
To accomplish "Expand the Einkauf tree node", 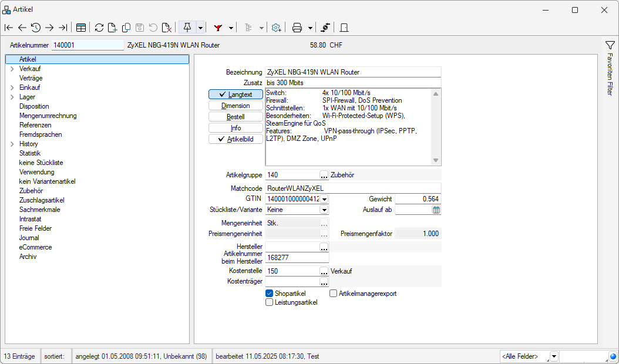I will [12, 87].
